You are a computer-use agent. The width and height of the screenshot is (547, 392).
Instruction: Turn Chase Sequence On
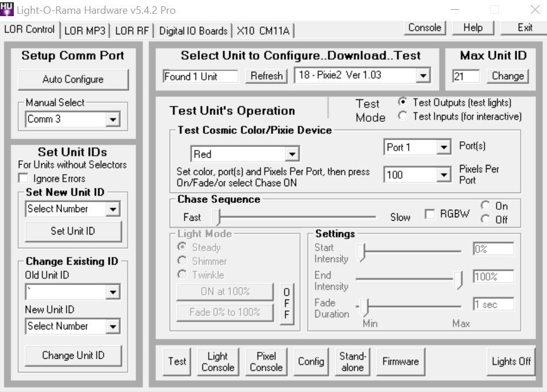click(486, 206)
